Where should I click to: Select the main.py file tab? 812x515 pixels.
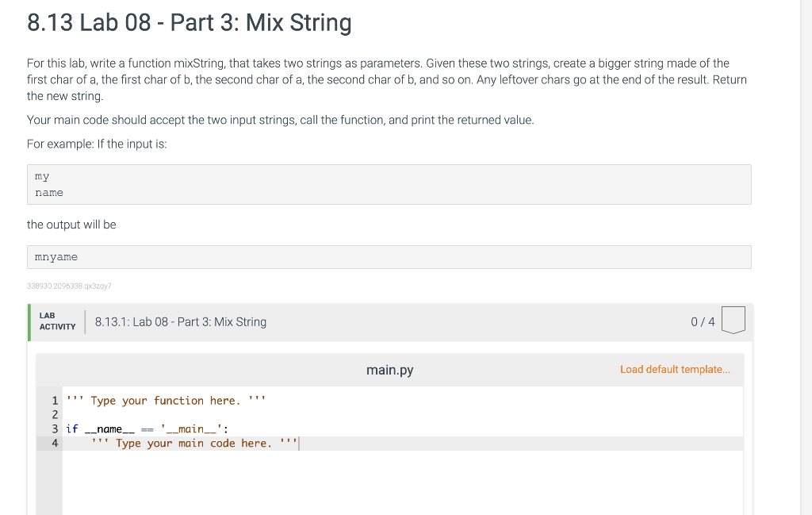(389, 371)
